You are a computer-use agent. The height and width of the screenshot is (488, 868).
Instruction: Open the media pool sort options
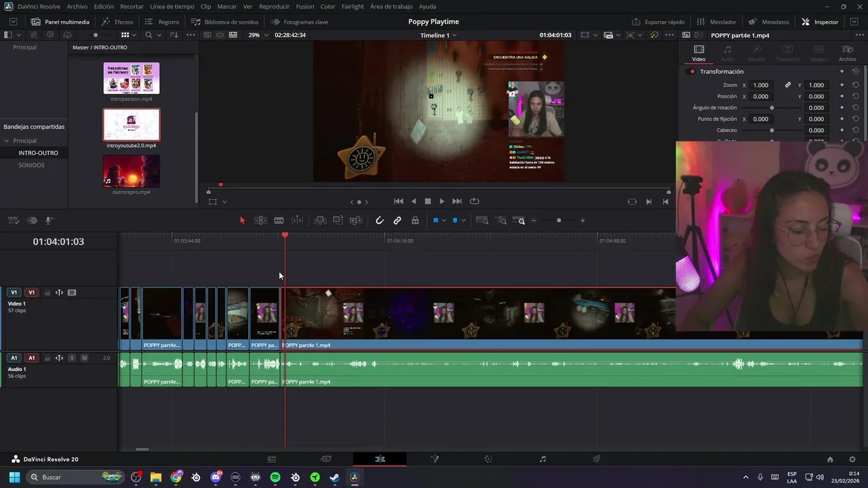[174, 35]
